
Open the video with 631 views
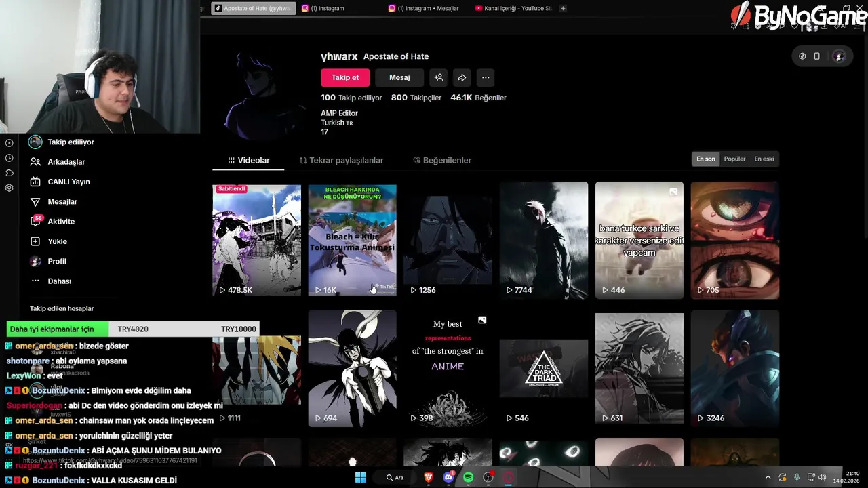coord(639,368)
